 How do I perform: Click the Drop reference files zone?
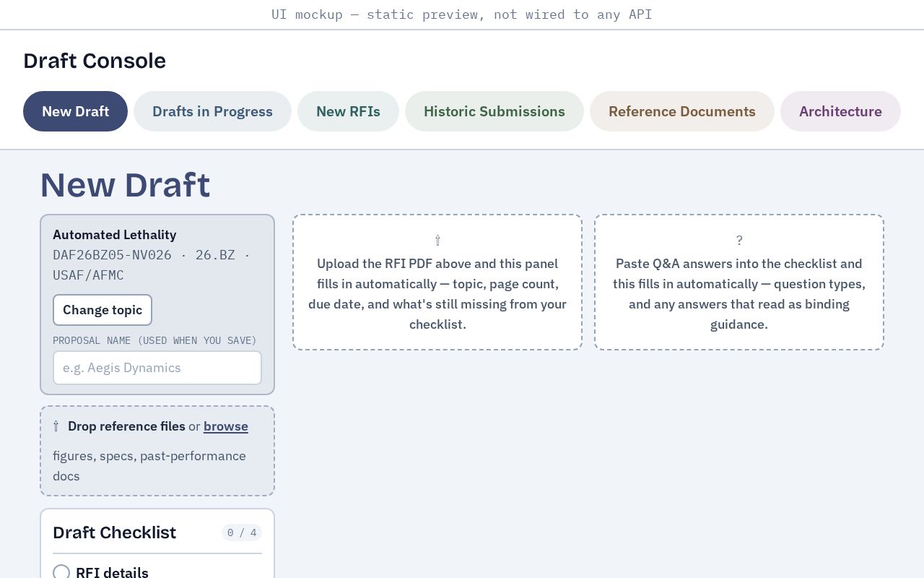tap(157, 451)
